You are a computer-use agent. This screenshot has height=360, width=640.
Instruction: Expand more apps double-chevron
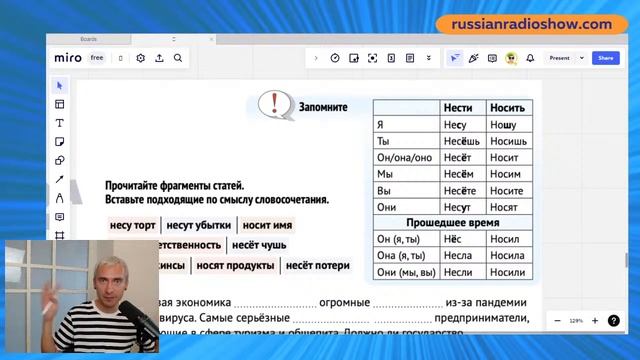(x=429, y=58)
